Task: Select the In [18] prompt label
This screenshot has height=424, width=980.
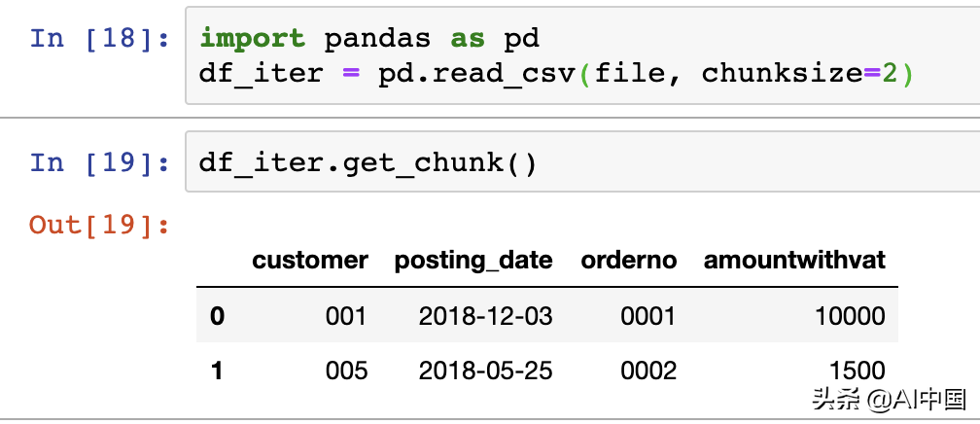Action: click(100, 38)
